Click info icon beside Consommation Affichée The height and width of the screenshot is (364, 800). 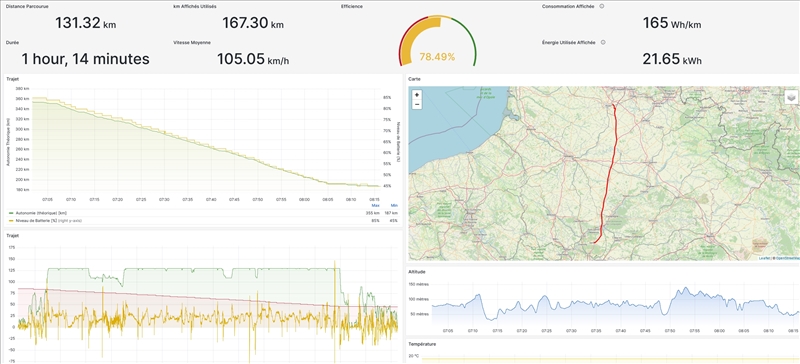(602, 6)
